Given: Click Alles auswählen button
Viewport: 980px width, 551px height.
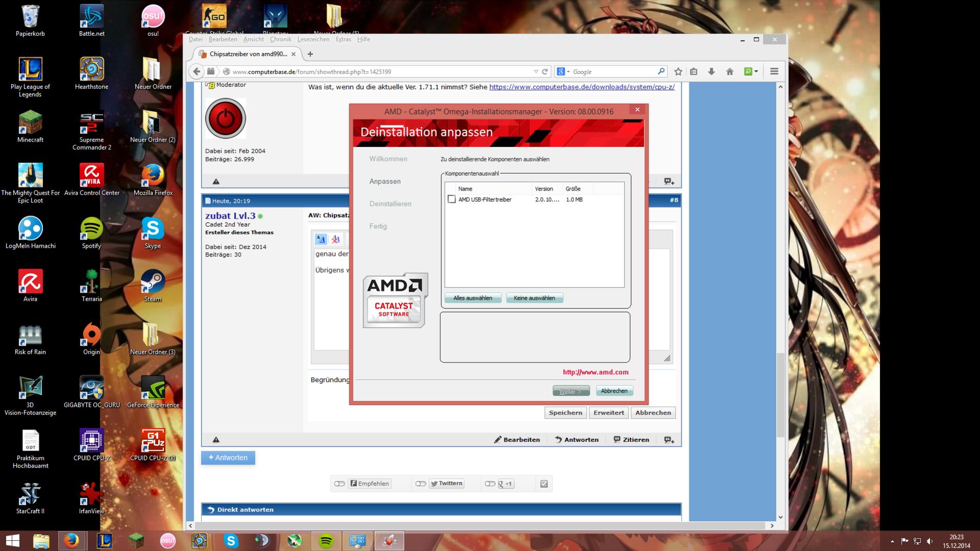Looking at the screenshot, I should click(473, 298).
